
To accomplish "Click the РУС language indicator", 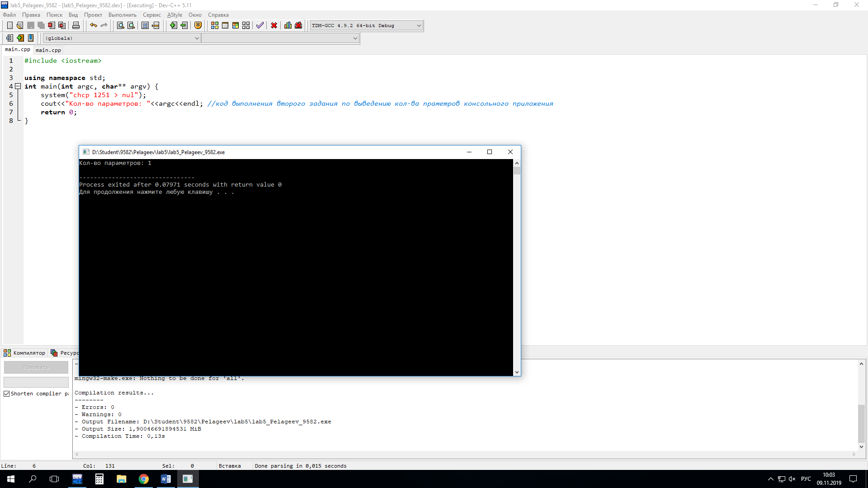I will 806,479.
